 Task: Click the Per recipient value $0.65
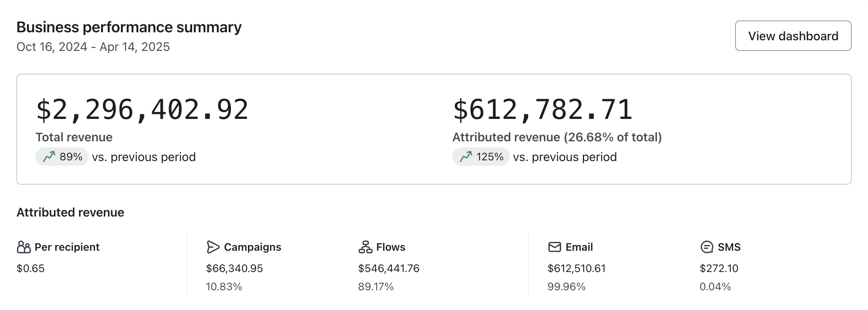tap(30, 268)
